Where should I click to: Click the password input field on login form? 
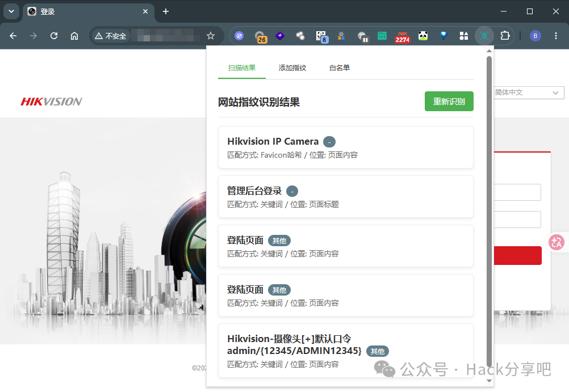pyautogui.click(x=517, y=220)
